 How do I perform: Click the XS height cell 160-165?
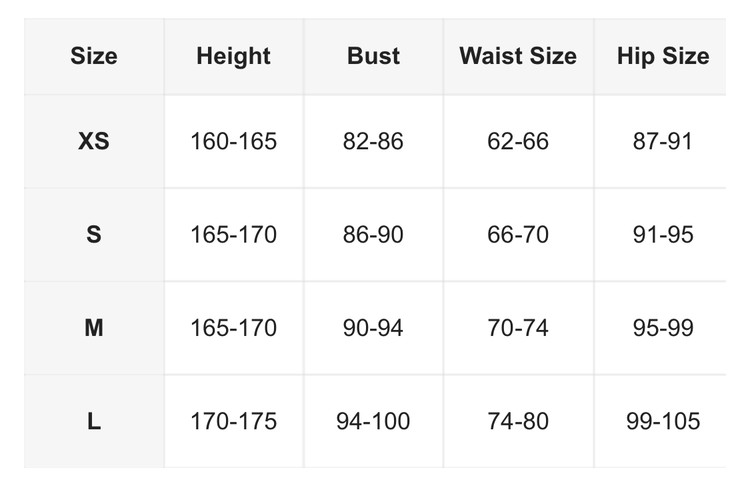point(234,141)
